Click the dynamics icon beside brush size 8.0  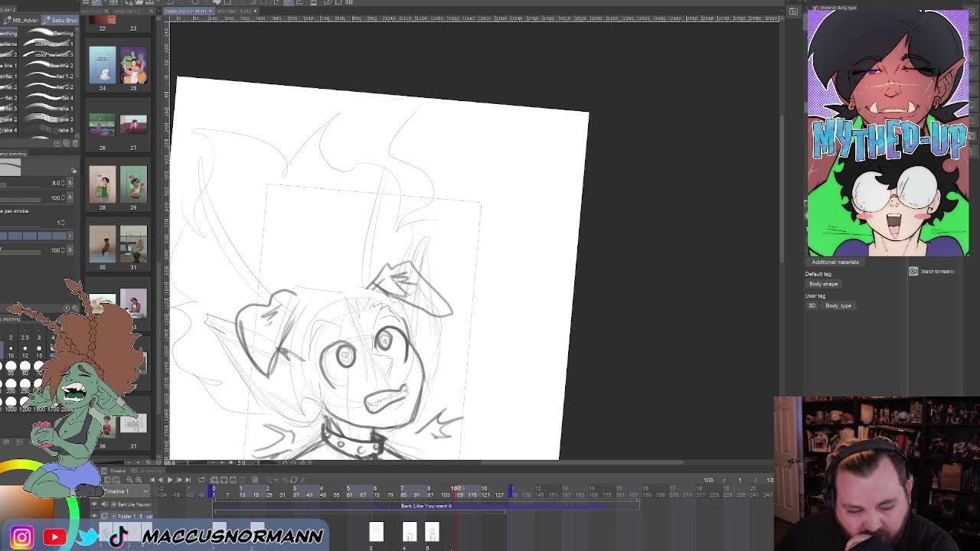pyautogui.click(x=70, y=183)
